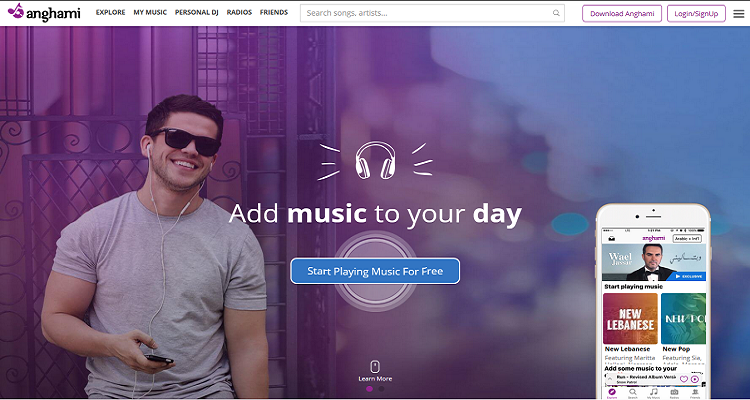
Task: Open NEW LEBANESE playlist cover
Action: click(x=630, y=319)
